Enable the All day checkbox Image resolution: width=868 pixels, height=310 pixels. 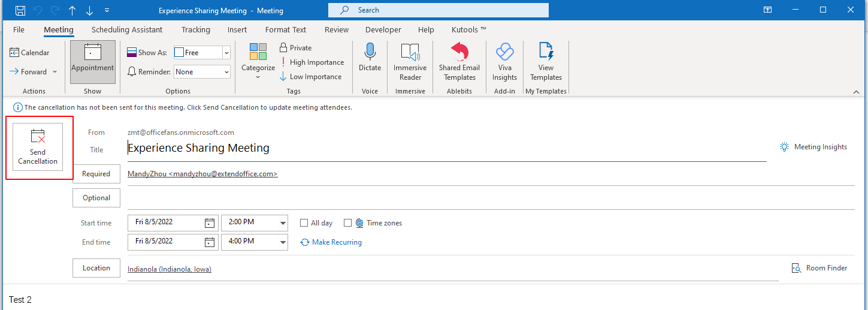[x=304, y=223]
